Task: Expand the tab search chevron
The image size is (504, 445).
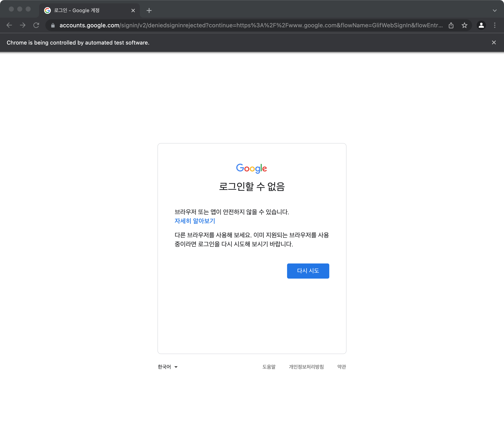Action: click(x=495, y=10)
